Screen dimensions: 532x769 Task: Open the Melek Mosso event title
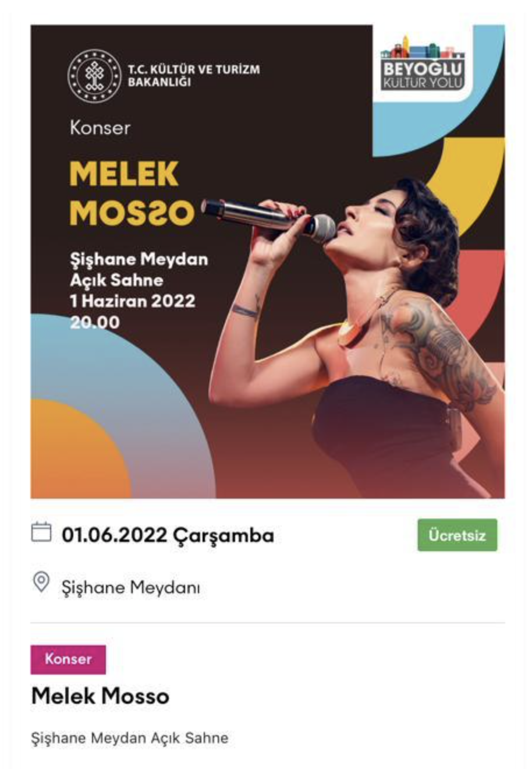pos(100,696)
